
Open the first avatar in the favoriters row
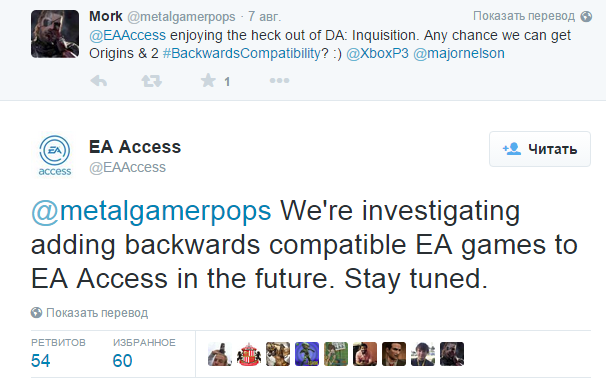pyautogui.click(x=220, y=354)
